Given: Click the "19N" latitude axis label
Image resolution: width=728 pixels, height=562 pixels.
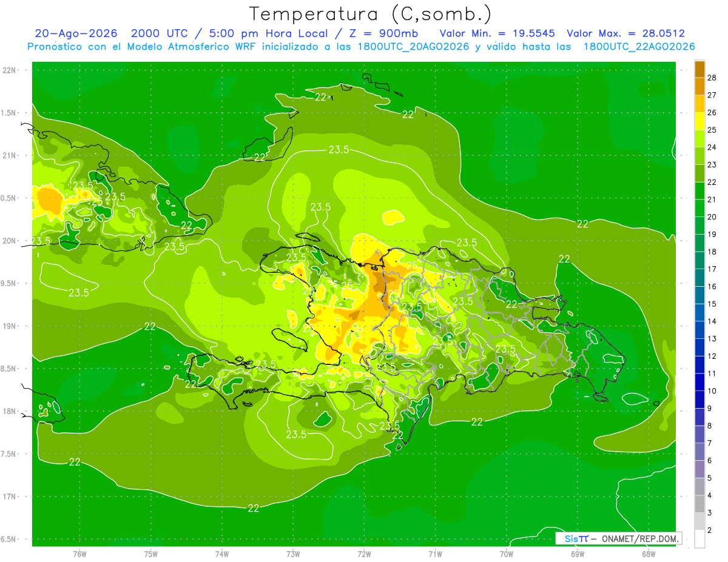Looking at the screenshot, I should (10, 326).
